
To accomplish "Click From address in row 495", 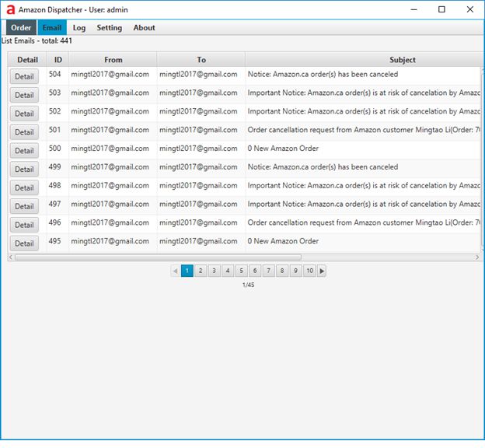I will 110,241.
